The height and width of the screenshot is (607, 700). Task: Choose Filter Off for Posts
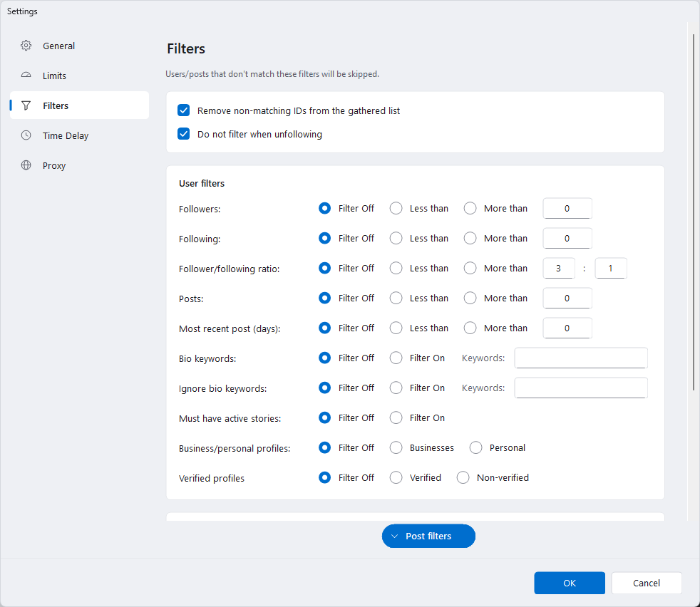[x=324, y=298]
